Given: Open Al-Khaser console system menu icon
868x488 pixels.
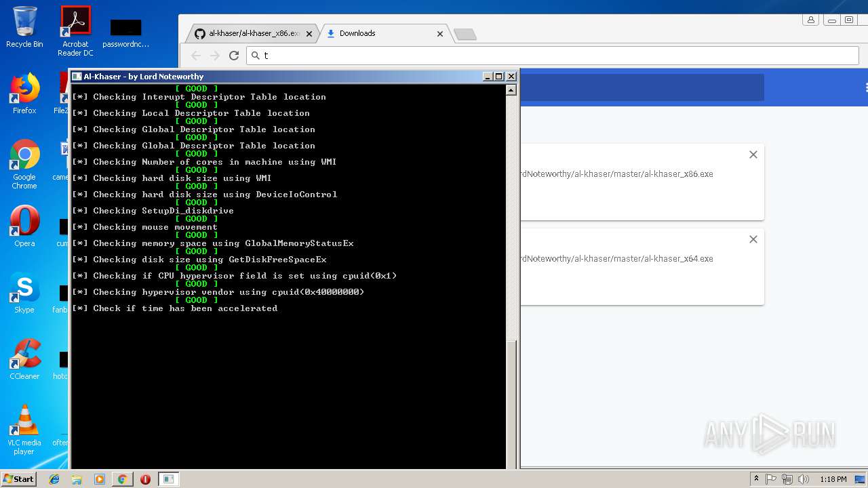Looking at the screenshot, I should (x=77, y=77).
